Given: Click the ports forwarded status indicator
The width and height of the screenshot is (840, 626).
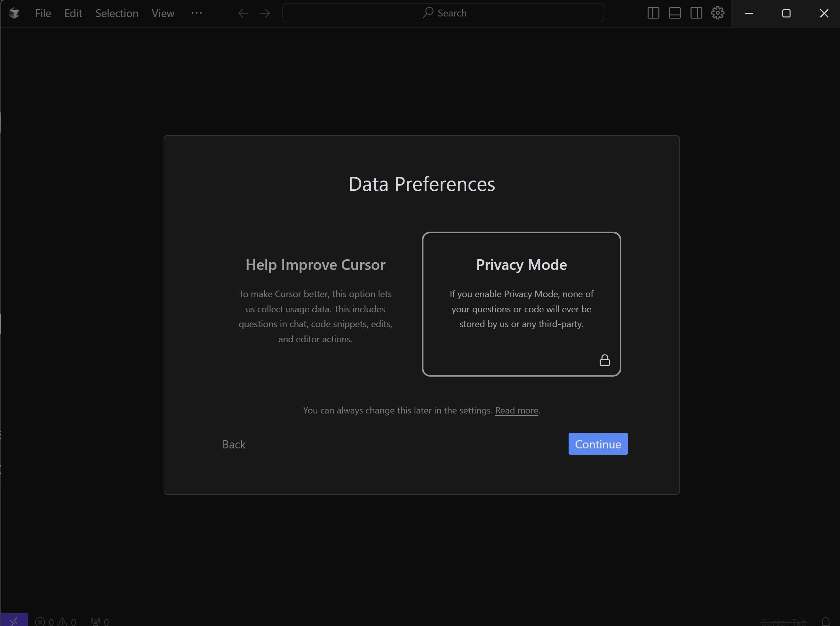Looking at the screenshot, I should pos(100,621).
